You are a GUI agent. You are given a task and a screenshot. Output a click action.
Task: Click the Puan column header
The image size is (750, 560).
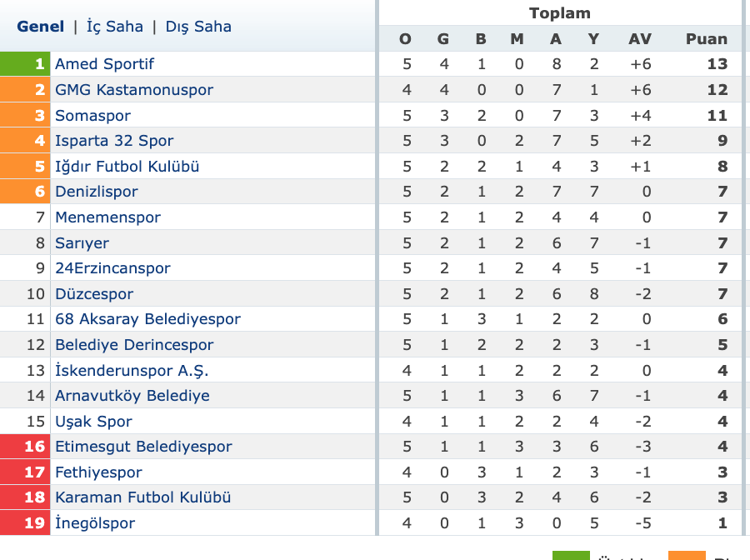coord(707,39)
